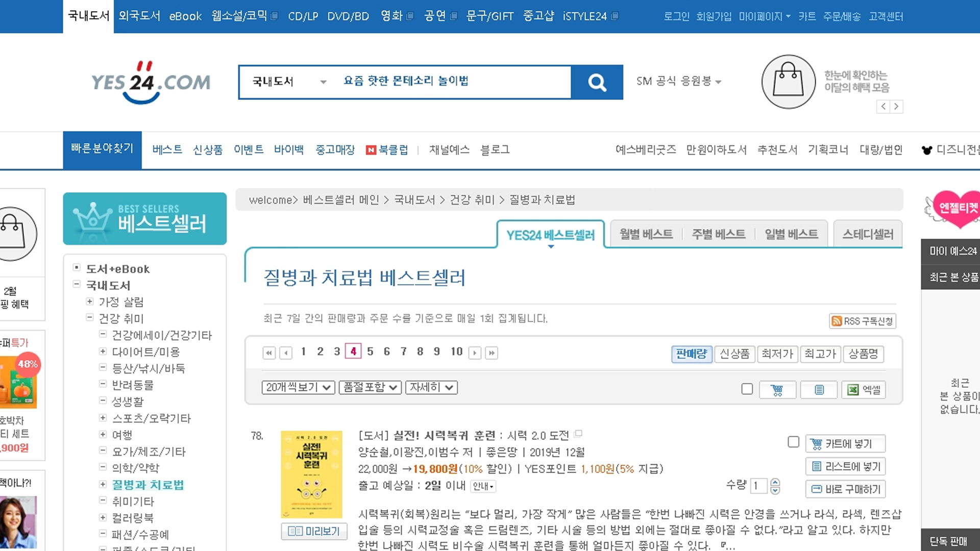Viewport: 980px width, 551px height.
Task: Open the 스테디셀러 tab
Action: 867,234
